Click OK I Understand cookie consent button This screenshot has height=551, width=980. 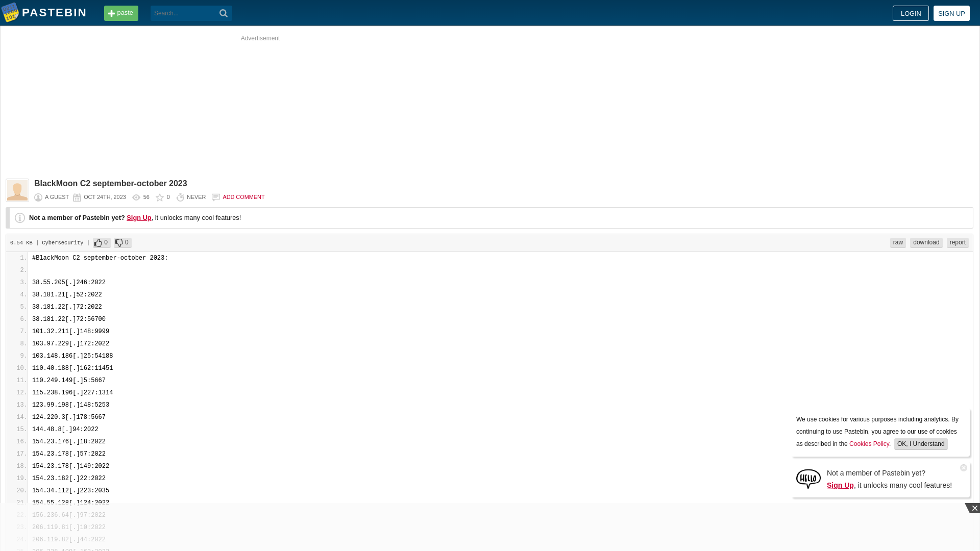[921, 443]
